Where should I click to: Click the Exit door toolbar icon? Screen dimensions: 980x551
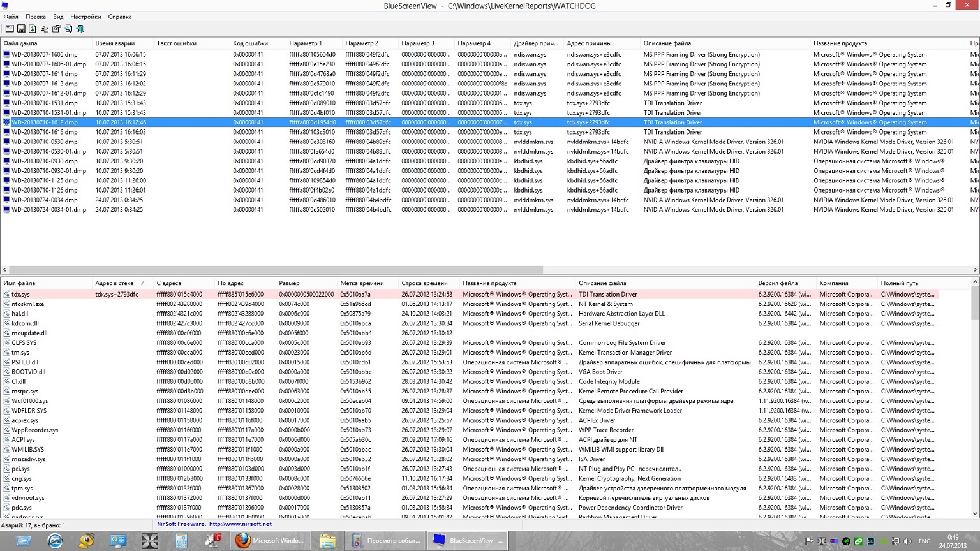(80, 29)
